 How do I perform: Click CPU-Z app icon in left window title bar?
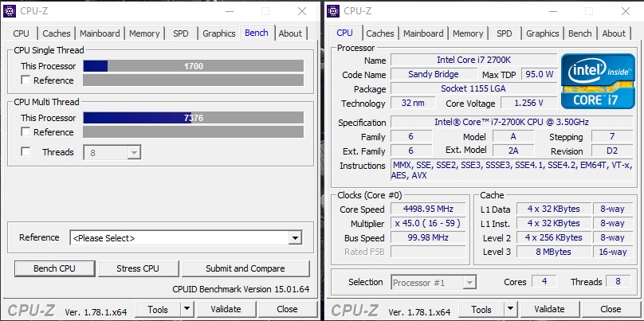click(x=9, y=11)
